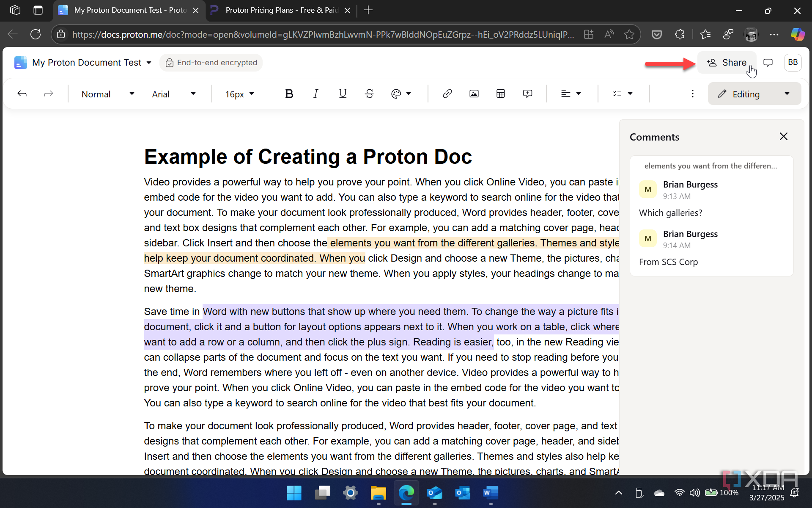This screenshot has height=508, width=812.
Task: Open Word from taskbar
Action: (491, 493)
